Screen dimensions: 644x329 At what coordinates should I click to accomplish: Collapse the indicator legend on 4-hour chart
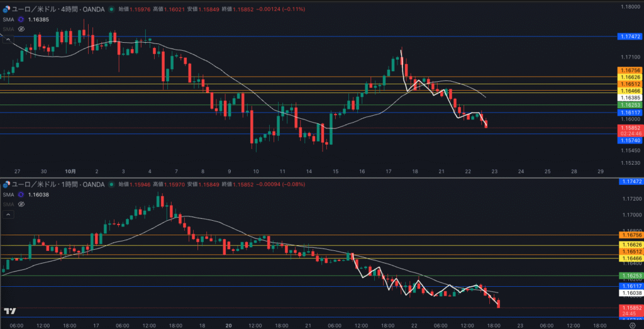coord(9,39)
